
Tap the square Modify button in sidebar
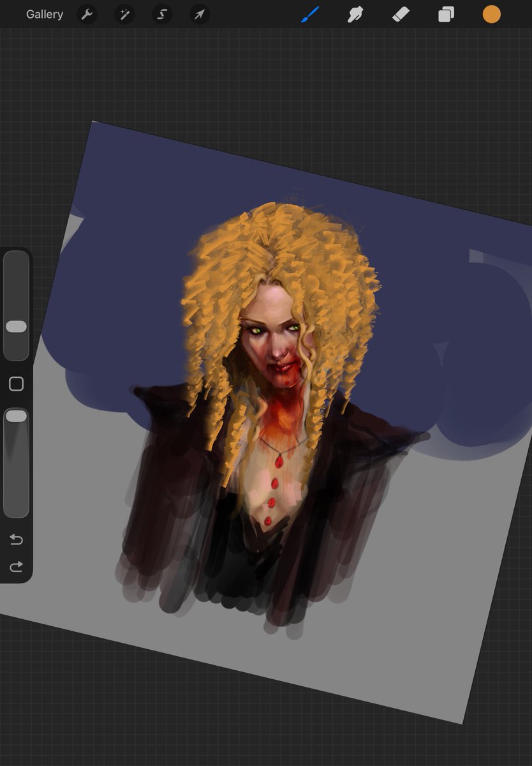pyautogui.click(x=16, y=384)
